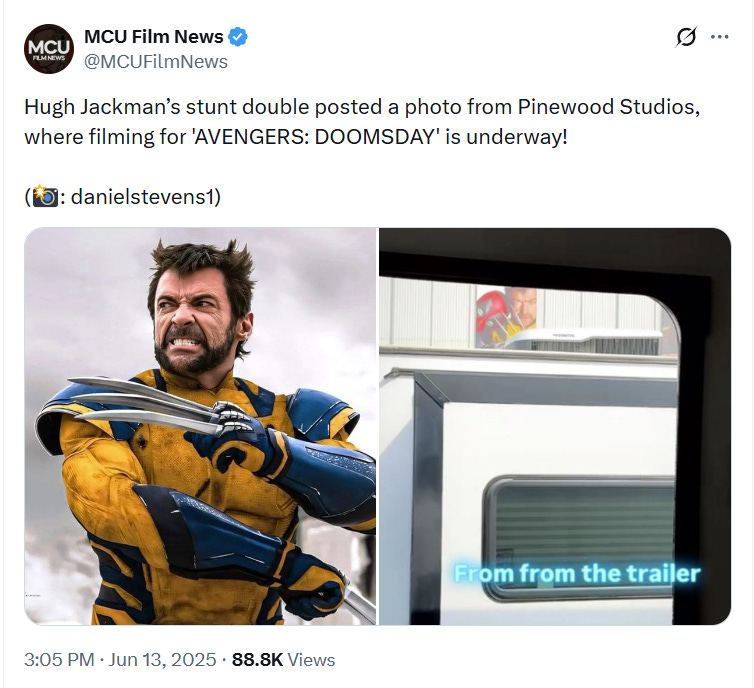Open the right photo of the trailer window

tap(555, 426)
